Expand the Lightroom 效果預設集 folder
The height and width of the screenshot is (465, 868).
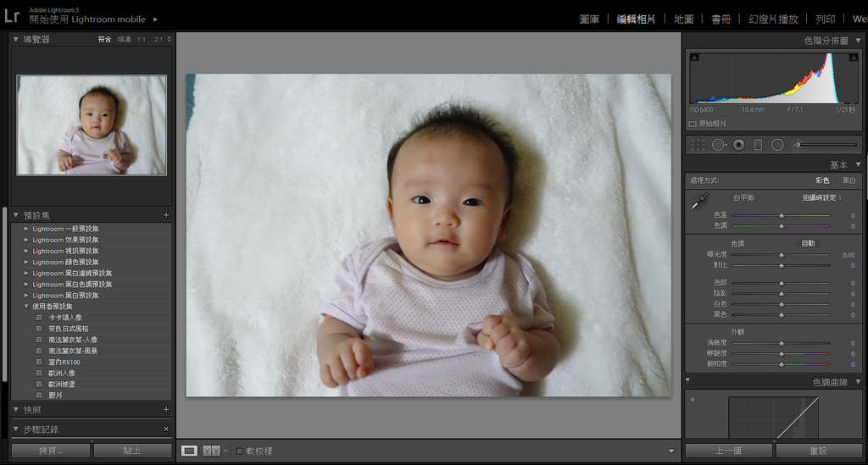26,240
